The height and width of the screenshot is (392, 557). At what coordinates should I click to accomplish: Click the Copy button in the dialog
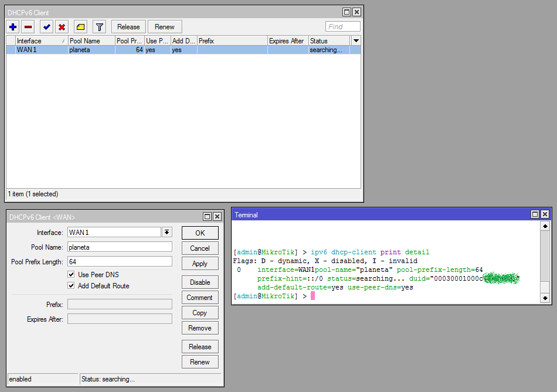pos(200,313)
